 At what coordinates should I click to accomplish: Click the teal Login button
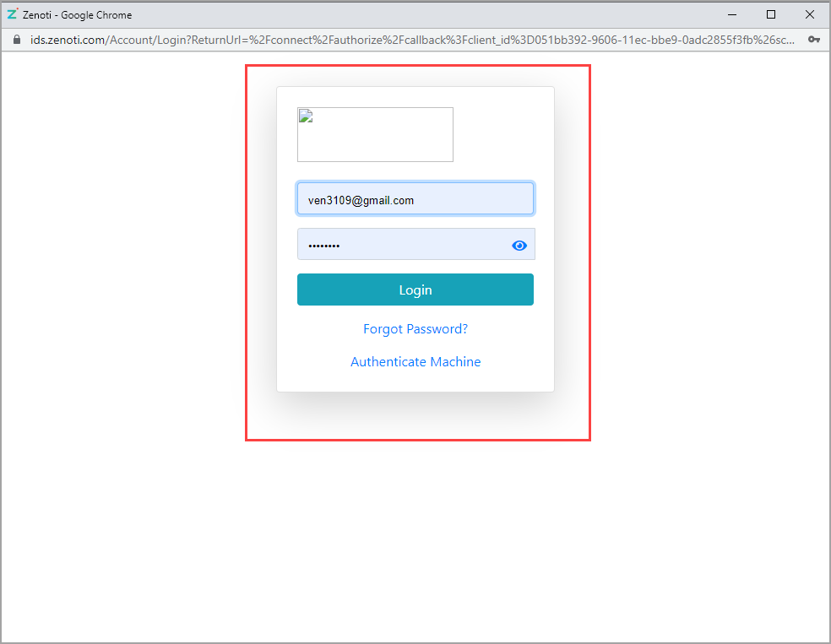(x=415, y=290)
